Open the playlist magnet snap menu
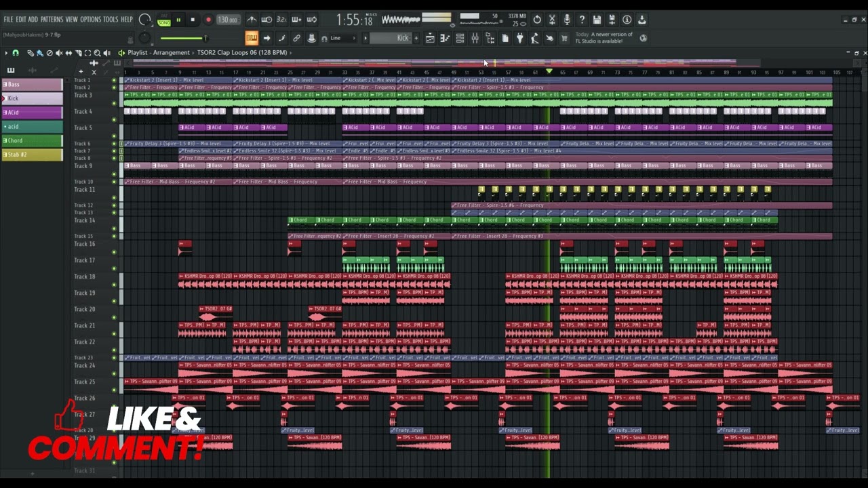Viewport: 868px width, 488px height. coord(16,53)
